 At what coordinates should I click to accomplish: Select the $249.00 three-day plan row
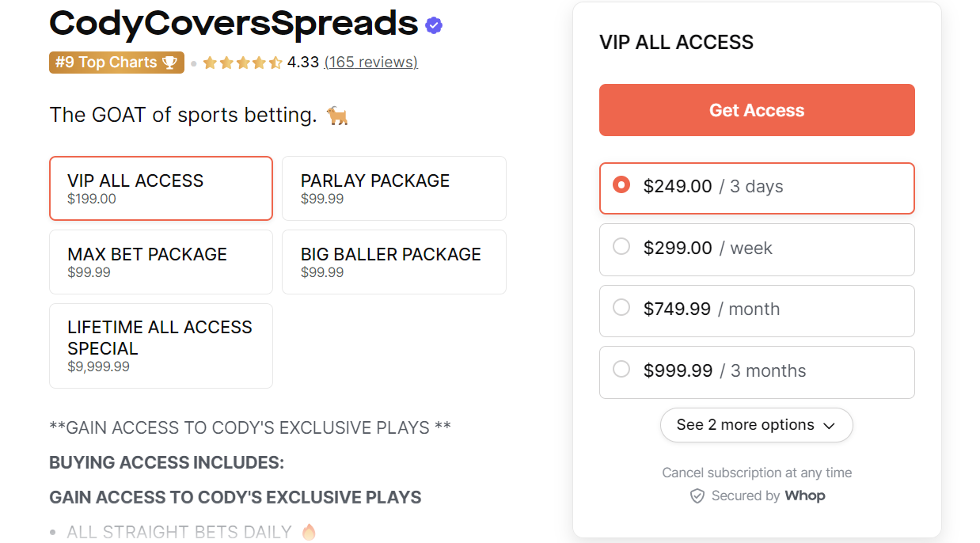(757, 188)
